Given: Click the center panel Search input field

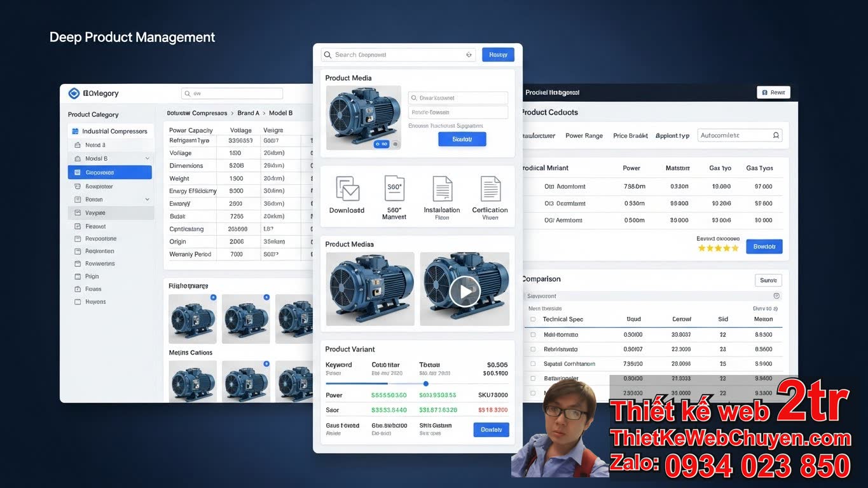Looking at the screenshot, I should (x=398, y=55).
